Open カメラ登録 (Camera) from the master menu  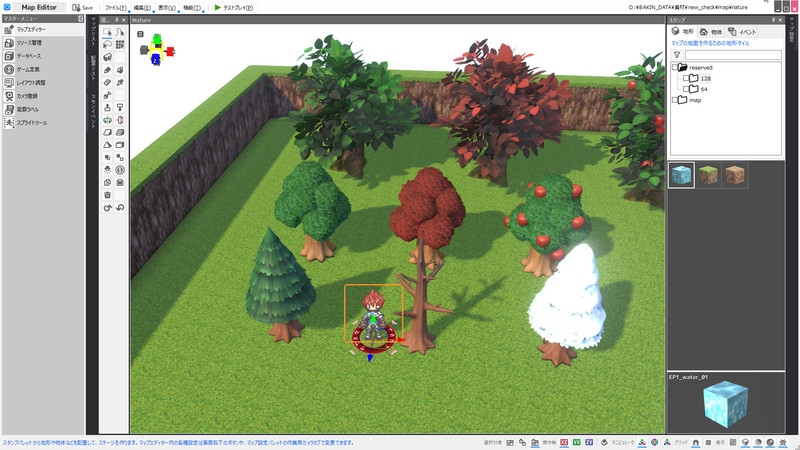point(31,96)
